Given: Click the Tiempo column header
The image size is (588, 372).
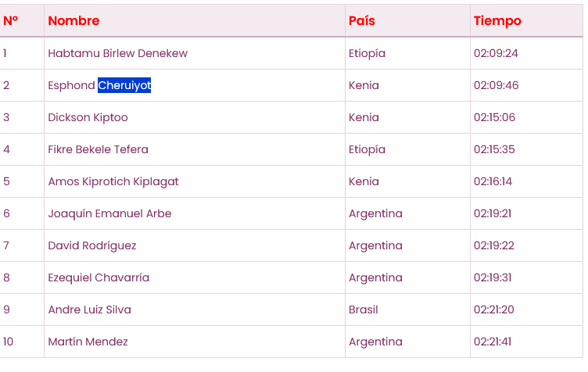Looking at the screenshot, I should tap(497, 20).
